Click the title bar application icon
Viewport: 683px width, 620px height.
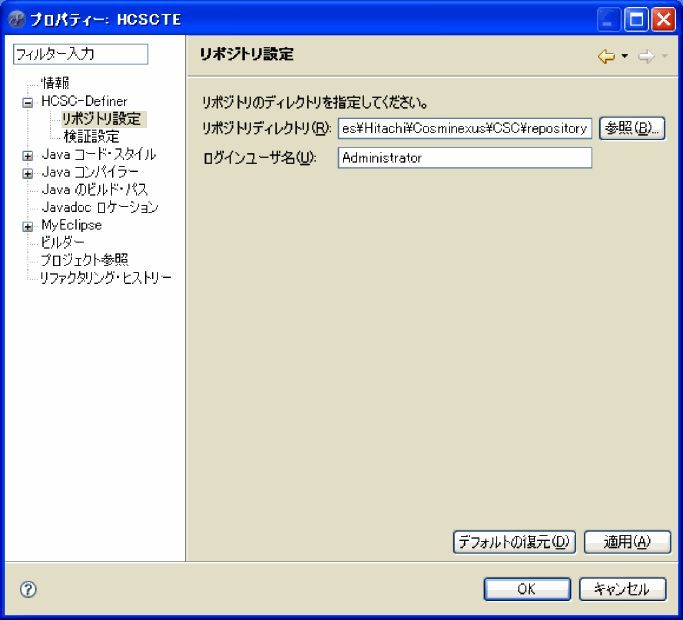click(17, 20)
